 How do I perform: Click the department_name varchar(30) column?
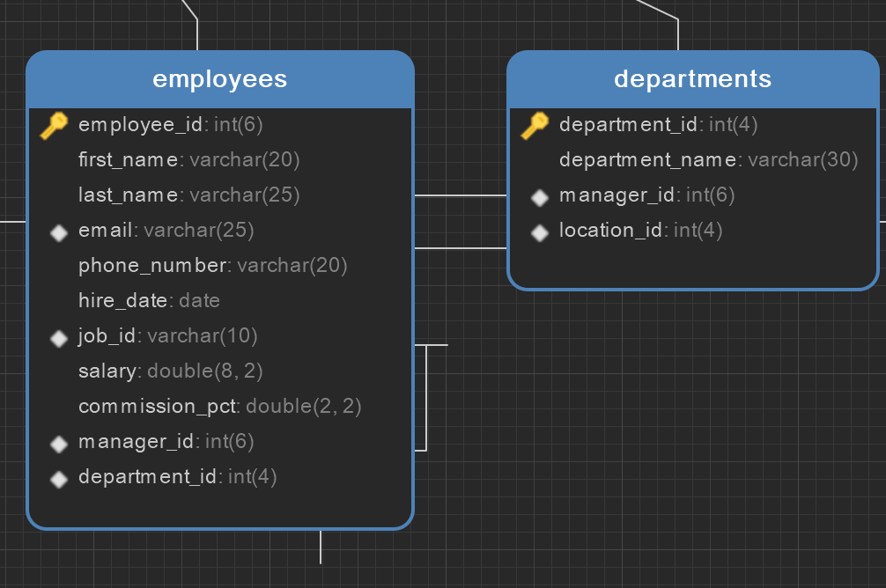click(x=708, y=160)
